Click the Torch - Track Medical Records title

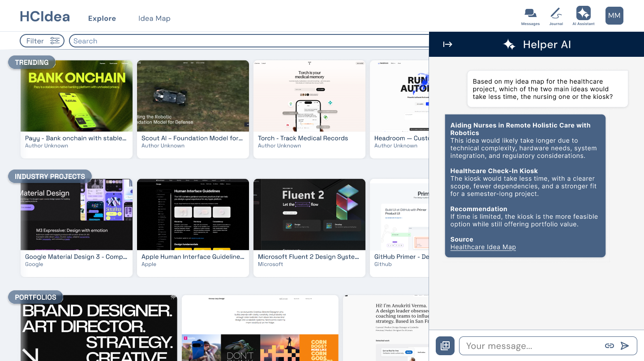tap(303, 138)
